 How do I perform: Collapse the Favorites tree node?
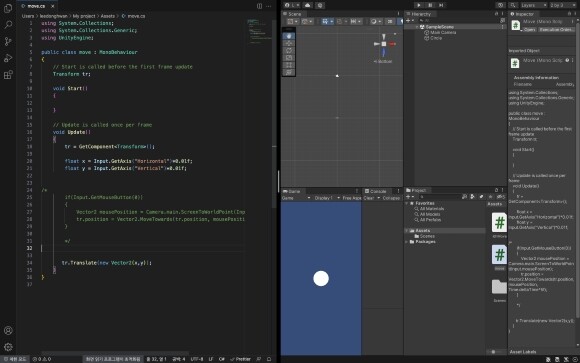click(x=407, y=203)
